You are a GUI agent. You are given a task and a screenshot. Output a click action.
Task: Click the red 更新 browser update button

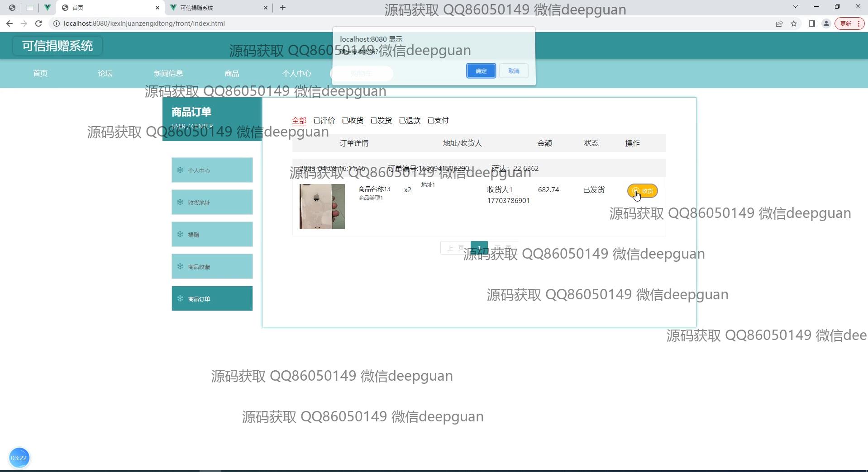(849, 24)
